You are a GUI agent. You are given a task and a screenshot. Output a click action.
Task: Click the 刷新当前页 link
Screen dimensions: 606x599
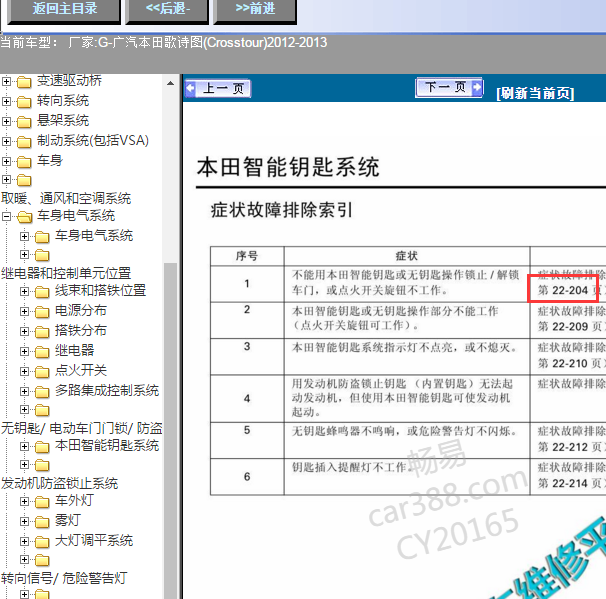click(535, 93)
